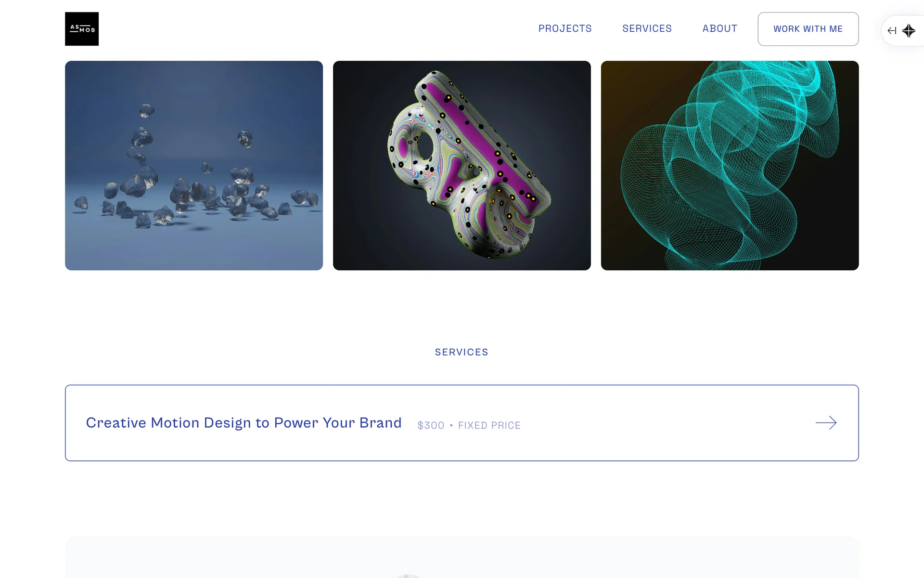
Task: Go to SERVICES in the top navigation
Action: tap(647, 29)
